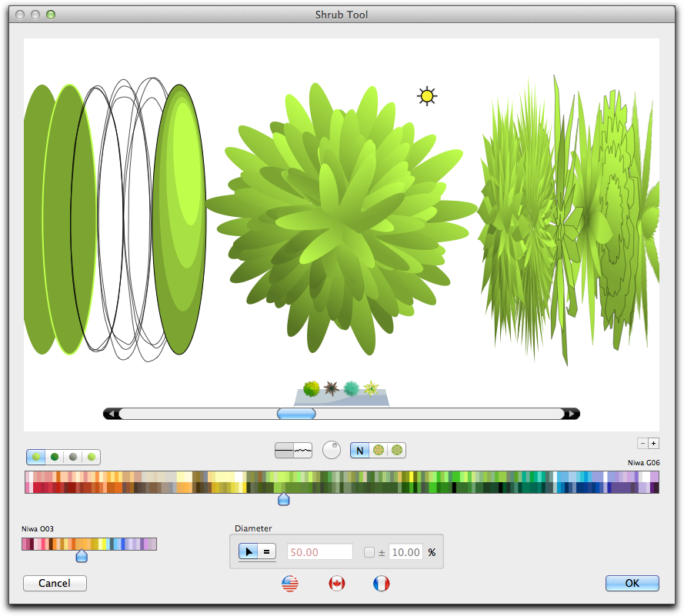Confirm with the OK button

632,583
